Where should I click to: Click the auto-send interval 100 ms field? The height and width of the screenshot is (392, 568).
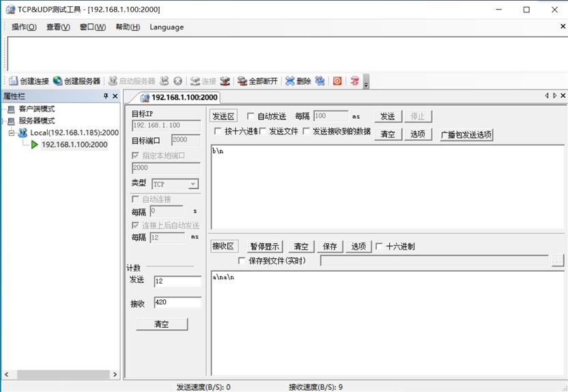[x=330, y=116]
